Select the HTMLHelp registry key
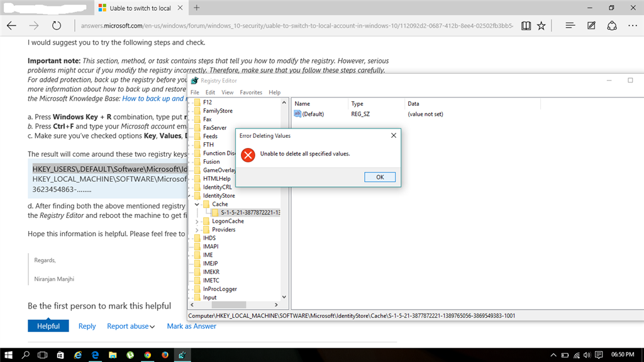644x362 pixels. [x=216, y=179]
